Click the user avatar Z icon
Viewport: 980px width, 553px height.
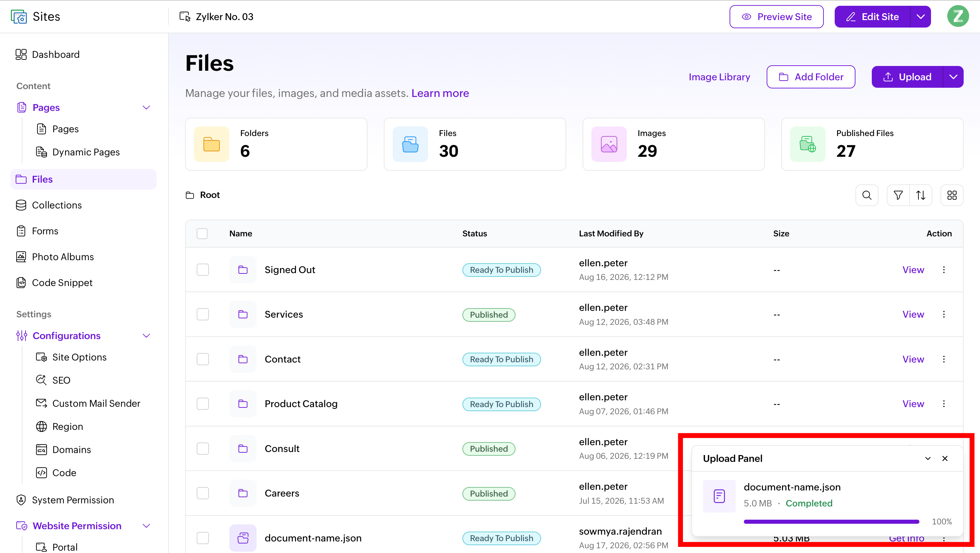coord(958,17)
